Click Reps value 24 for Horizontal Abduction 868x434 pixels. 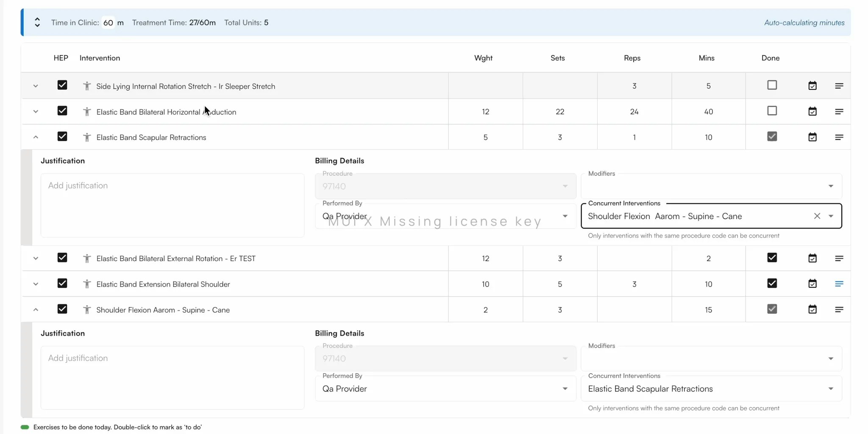tap(634, 111)
